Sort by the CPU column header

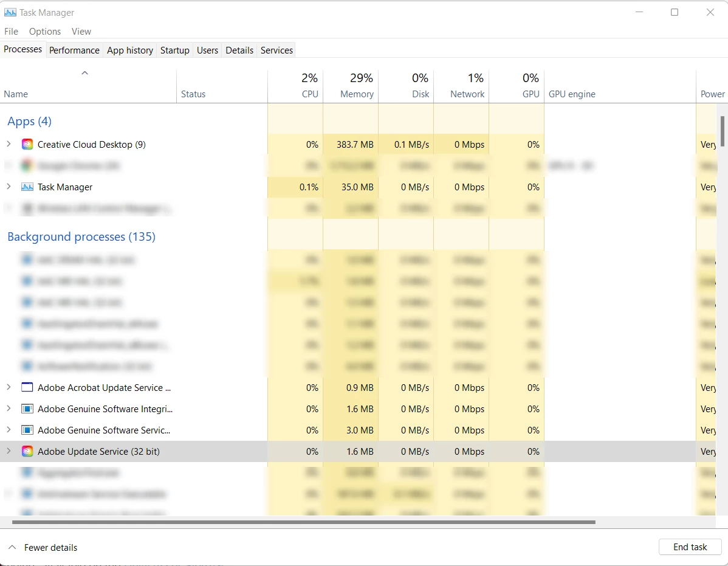[295, 86]
